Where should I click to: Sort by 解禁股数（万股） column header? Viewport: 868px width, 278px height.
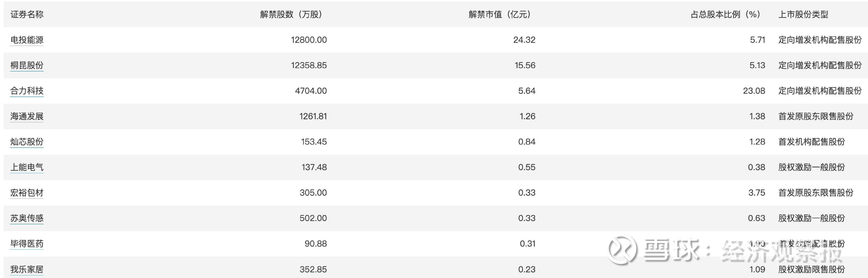coord(291,14)
